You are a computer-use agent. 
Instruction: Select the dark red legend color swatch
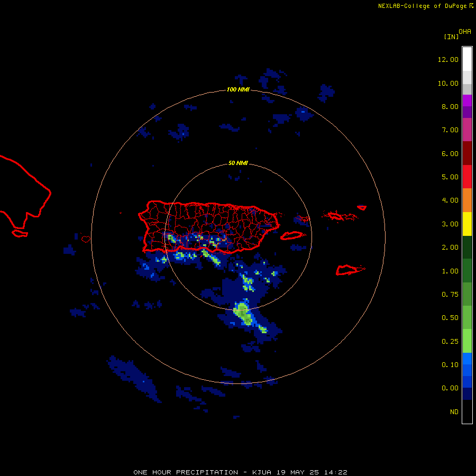click(467, 153)
